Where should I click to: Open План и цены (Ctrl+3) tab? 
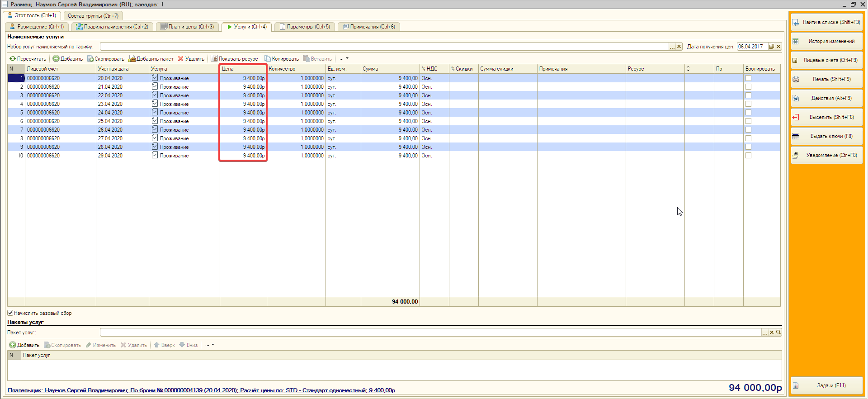(x=187, y=27)
